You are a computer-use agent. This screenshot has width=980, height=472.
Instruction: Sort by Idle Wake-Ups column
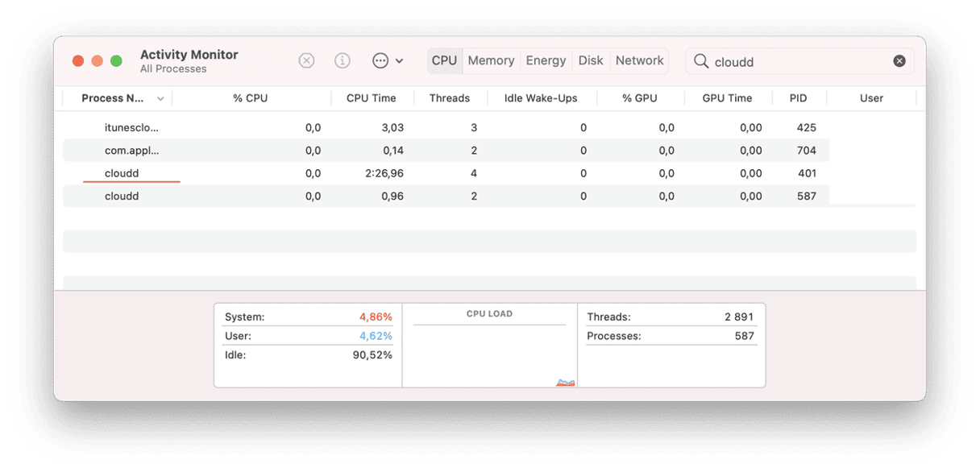(541, 98)
